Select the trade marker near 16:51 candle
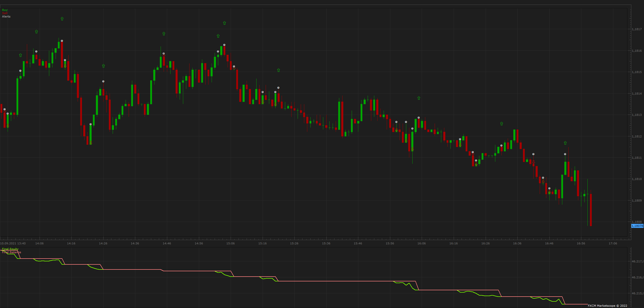The image size is (644, 308). [565, 154]
